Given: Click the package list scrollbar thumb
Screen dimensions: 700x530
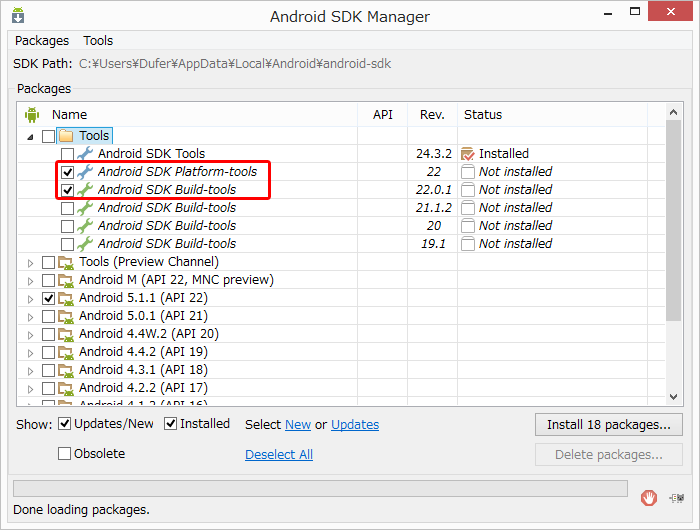Looking at the screenshot, I should (673, 221).
